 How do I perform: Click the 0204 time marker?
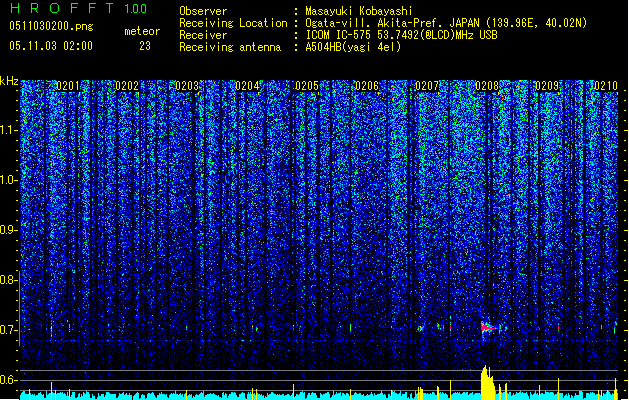click(x=247, y=86)
